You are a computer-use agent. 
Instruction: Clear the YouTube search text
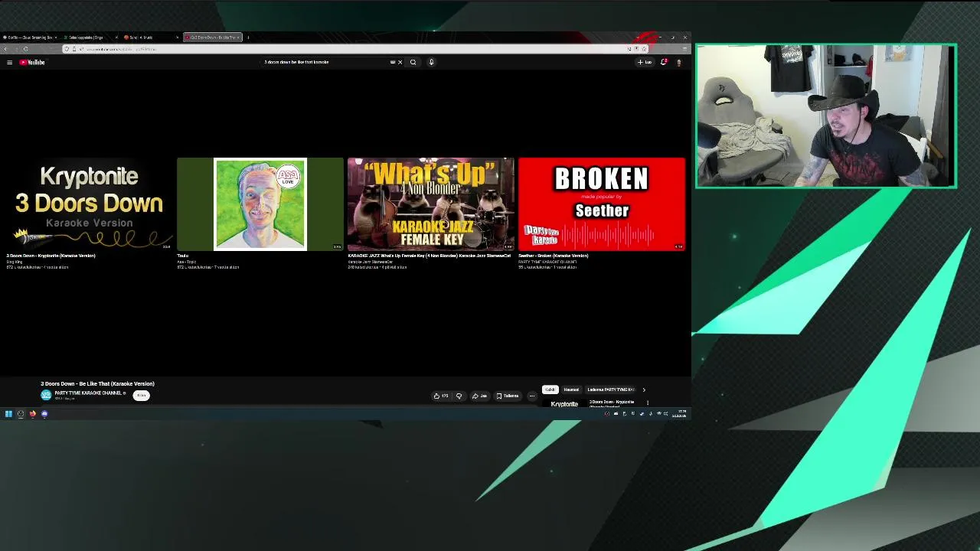pyautogui.click(x=400, y=62)
